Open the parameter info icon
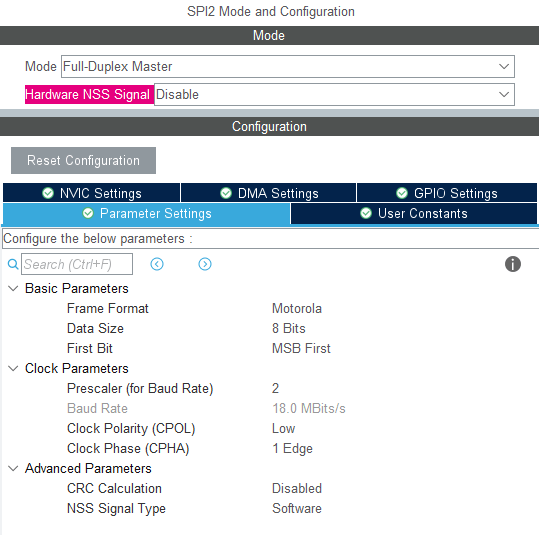Image resolution: width=539 pixels, height=535 pixels. (513, 264)
